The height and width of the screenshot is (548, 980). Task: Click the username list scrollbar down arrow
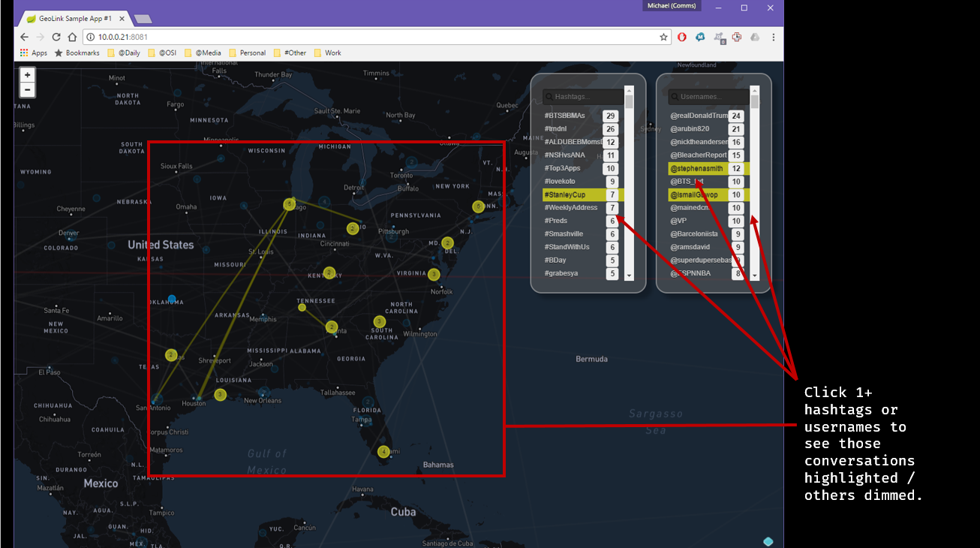[x=755, y=276]
